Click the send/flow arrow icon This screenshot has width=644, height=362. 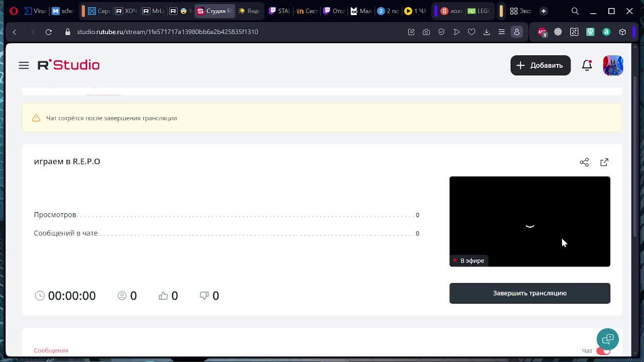point(456,32)
